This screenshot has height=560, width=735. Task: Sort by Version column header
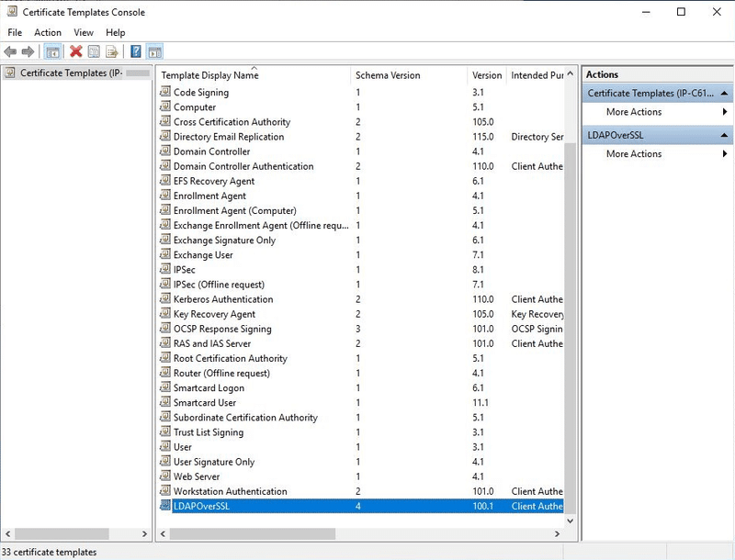click(487, 75)
